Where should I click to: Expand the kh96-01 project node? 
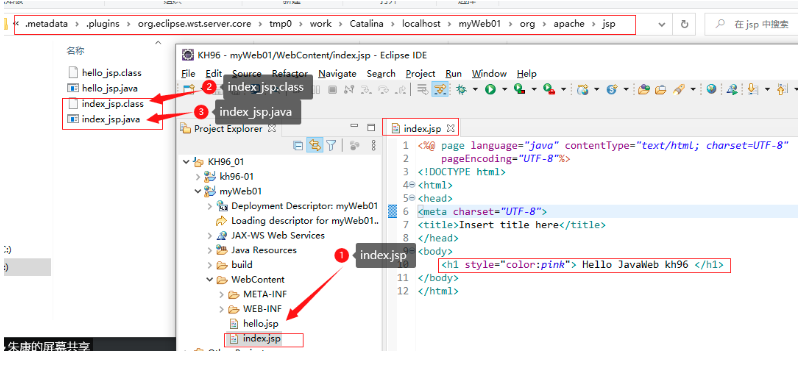coord(197,177)
